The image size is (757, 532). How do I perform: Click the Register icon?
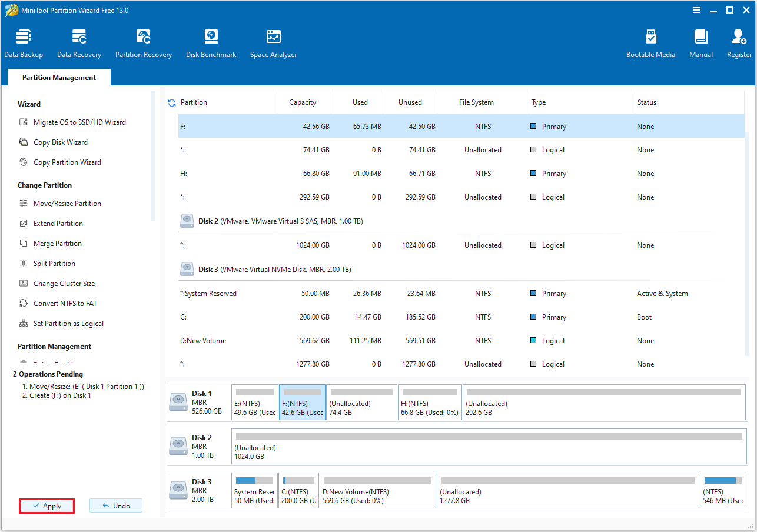[x=738, y=41]
